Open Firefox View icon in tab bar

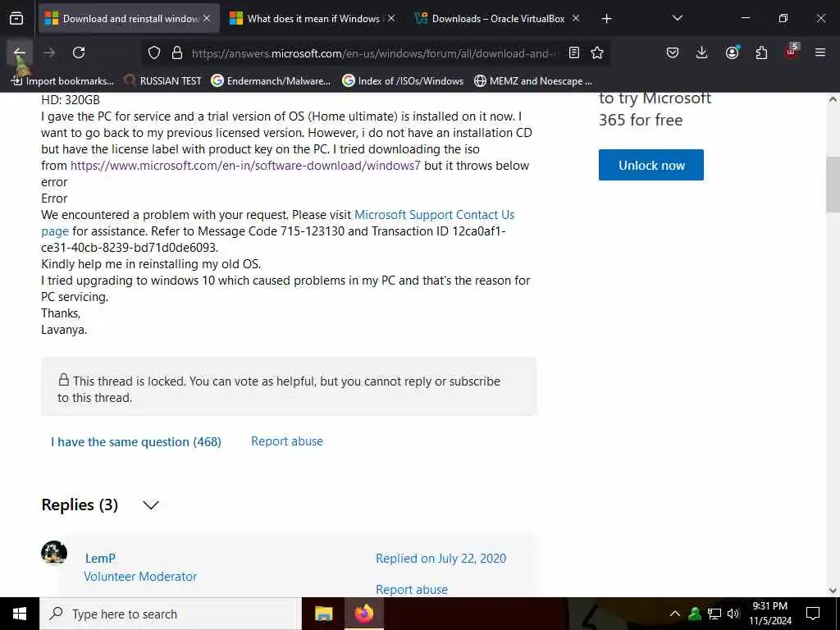(x=16, y=19)
